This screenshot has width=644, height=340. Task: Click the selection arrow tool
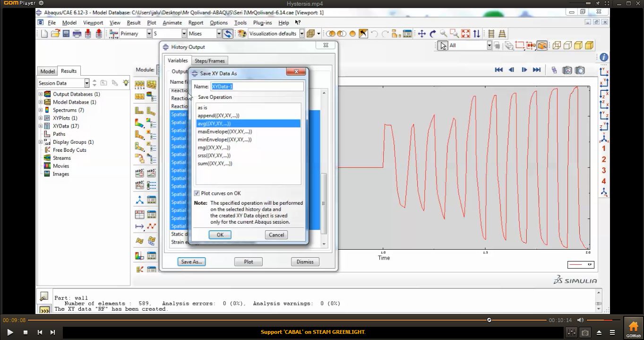point(442,45)
